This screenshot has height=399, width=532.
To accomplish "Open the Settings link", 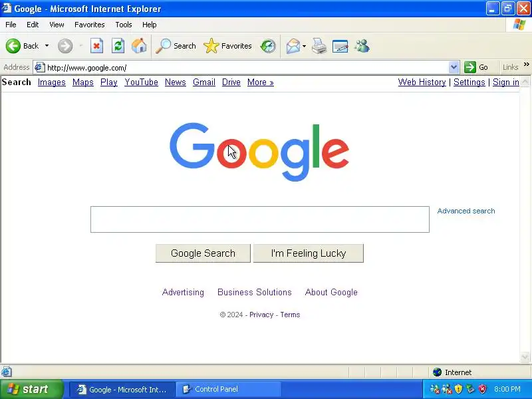I will click(x=469, y=82).
